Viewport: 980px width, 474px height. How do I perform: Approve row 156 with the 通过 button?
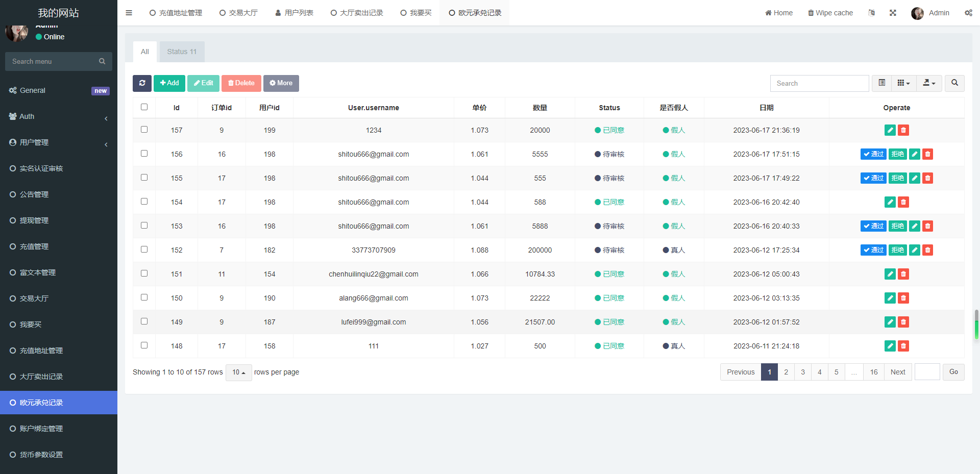[873, 154]
